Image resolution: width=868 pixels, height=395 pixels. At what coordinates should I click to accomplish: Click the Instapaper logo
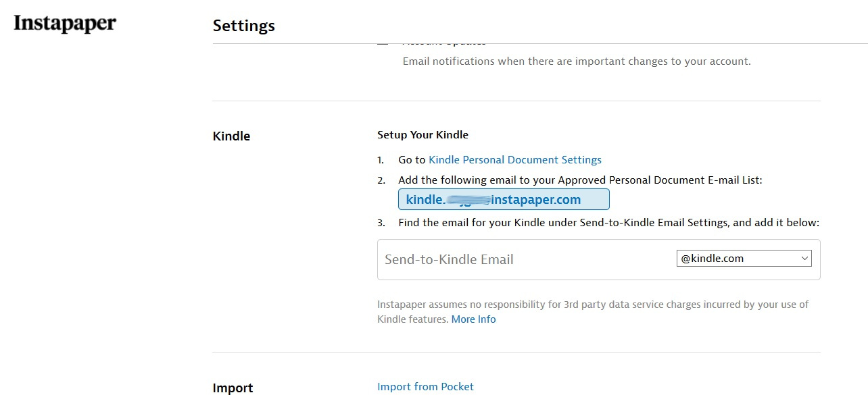65,24
